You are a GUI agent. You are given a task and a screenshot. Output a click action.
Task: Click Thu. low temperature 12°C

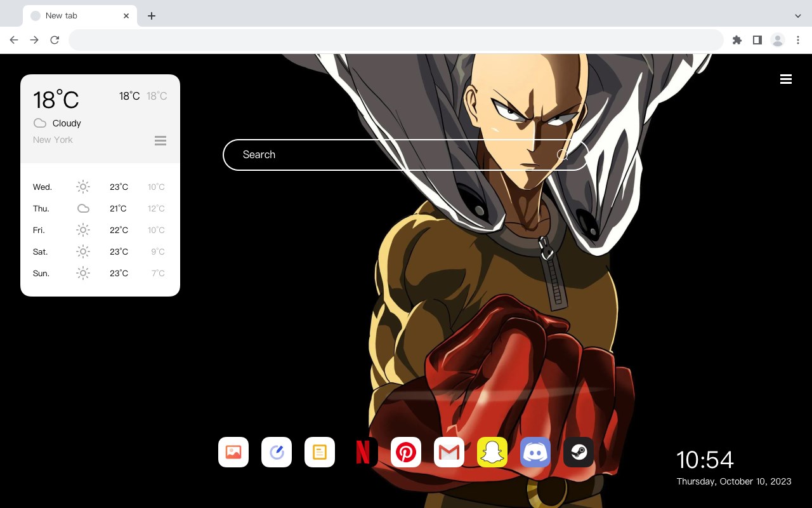click(156, 208)
